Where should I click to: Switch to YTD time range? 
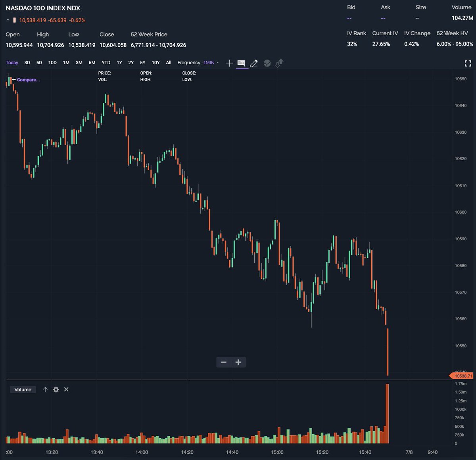click(x=106, y=63)
